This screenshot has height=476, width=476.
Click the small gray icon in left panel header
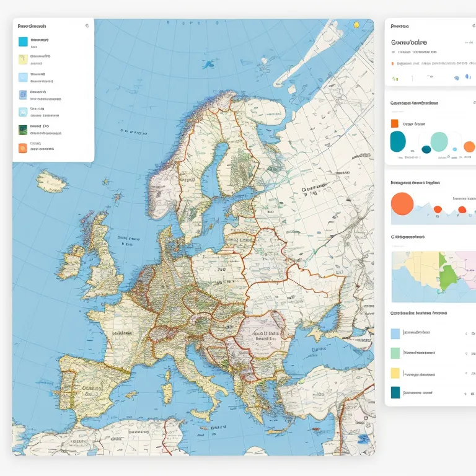(87, 26)
